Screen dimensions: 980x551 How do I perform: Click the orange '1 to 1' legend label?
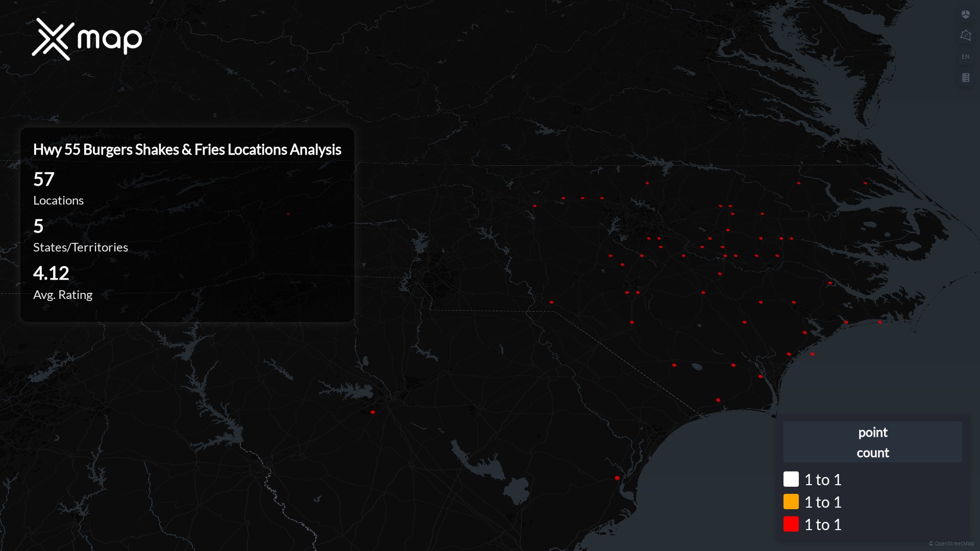[823, 502]
